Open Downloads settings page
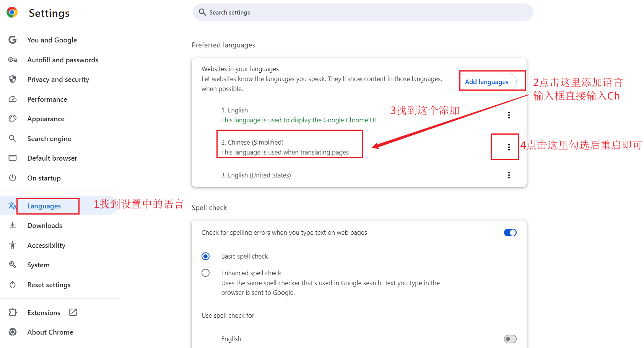This screenshot has width=644, height=348. tap(45, 225)
